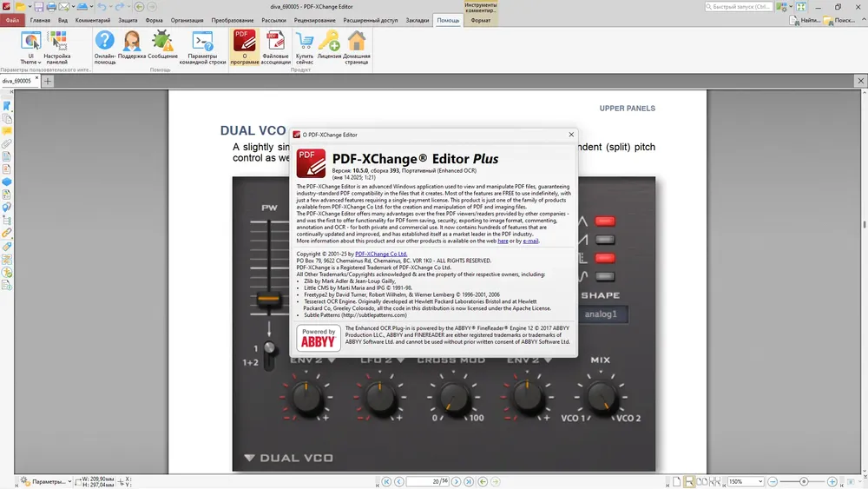Image resolution: width=868 pixels, height=489 pixels.
Task: Open comments panel icon in left sidebar
Action: point(7,131)
